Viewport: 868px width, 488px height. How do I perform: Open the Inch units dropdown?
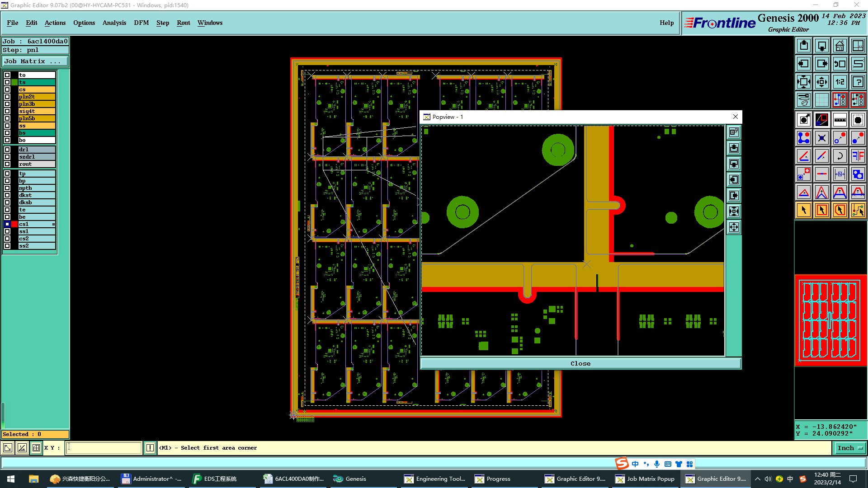(x=849, y=448)
